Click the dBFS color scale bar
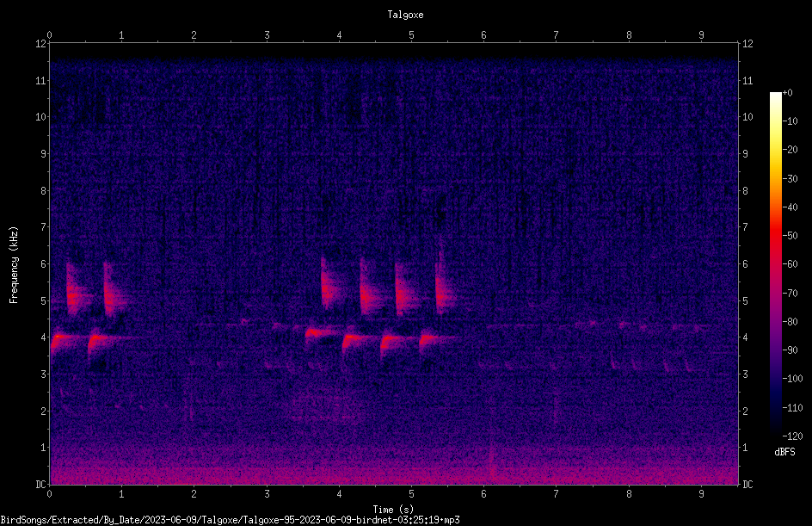The height and width of the screenshot is (526, 812). [775, 264]
